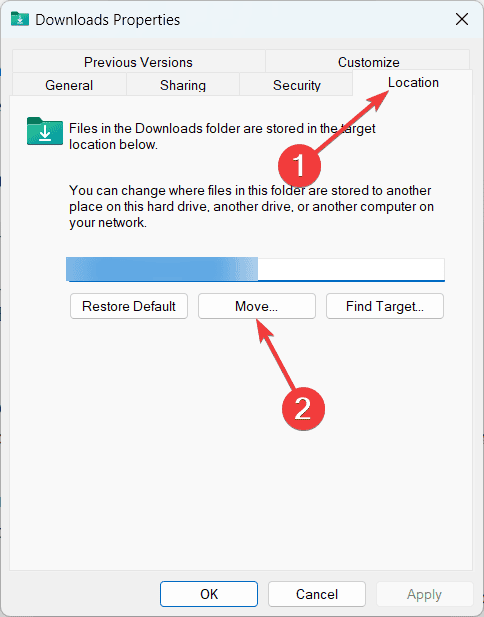Open the Customize tab
This screenshot has height=617, width=484.
(x=368, y=62)
